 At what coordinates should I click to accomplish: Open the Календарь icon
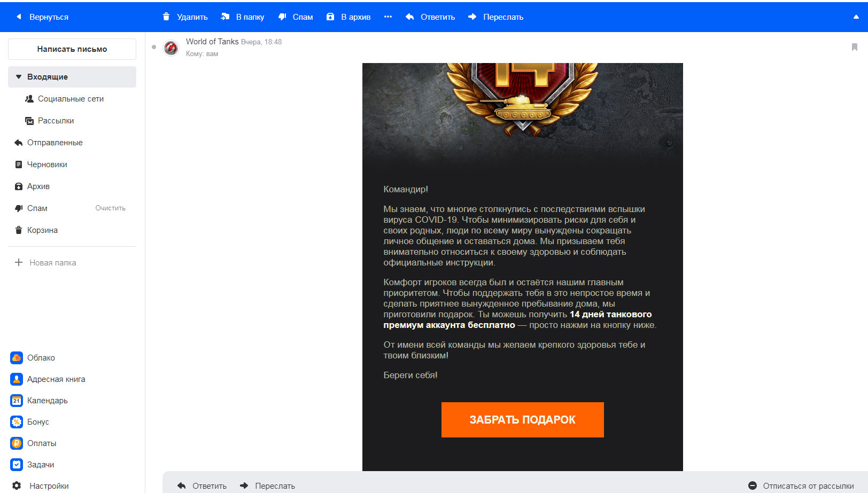pos(17,400)
